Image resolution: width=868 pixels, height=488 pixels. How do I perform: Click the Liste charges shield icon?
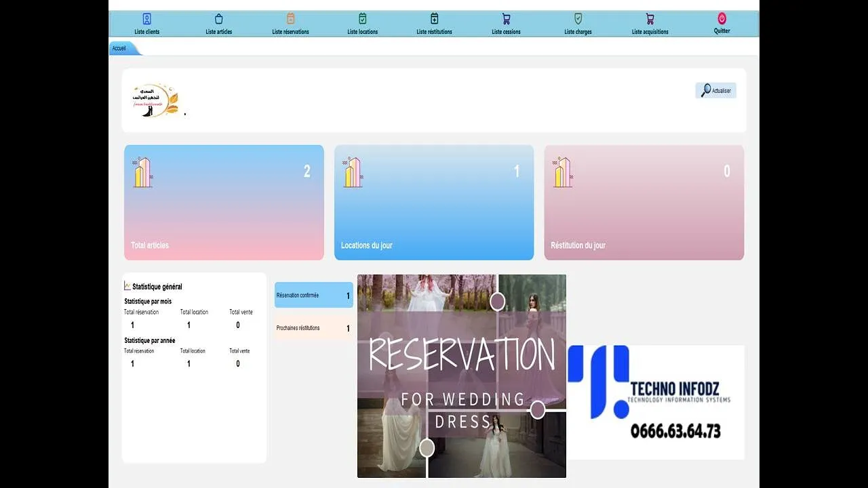pyautogui.click(x=578, y=19)
